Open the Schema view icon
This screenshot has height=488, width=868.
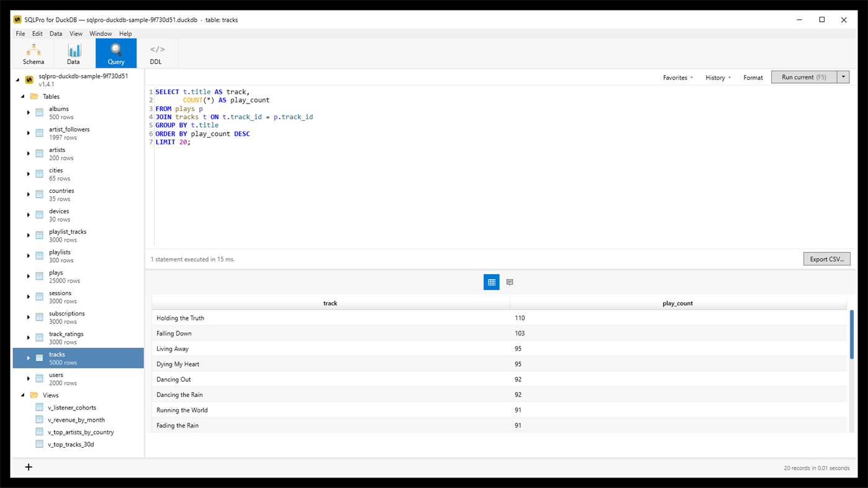coord(34,50)
